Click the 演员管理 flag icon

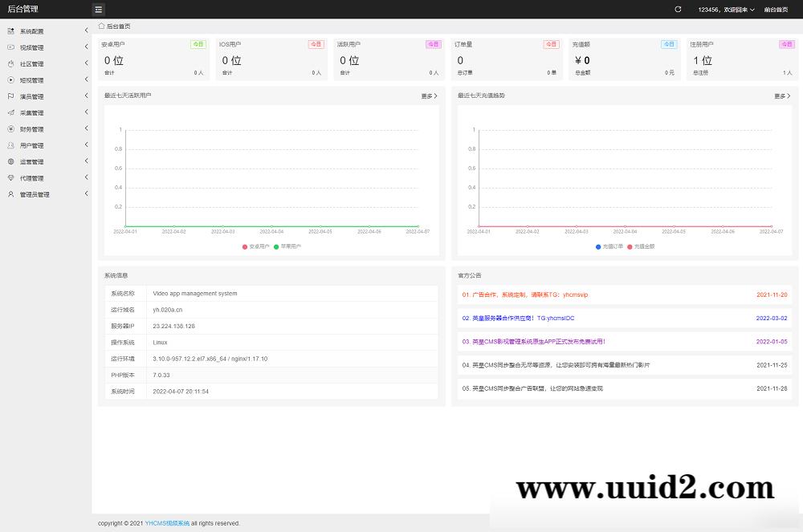[x=11, y=96]
